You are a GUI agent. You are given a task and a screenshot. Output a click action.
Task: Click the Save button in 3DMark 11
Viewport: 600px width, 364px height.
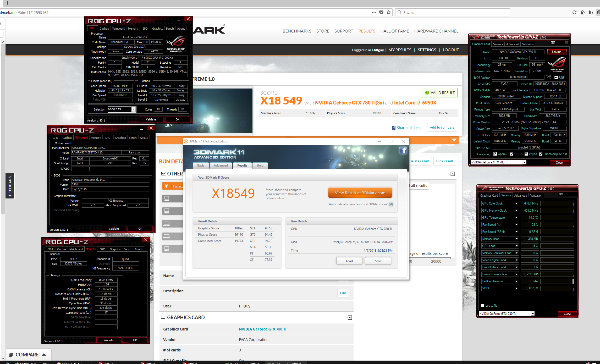click(x=378, y=261)
